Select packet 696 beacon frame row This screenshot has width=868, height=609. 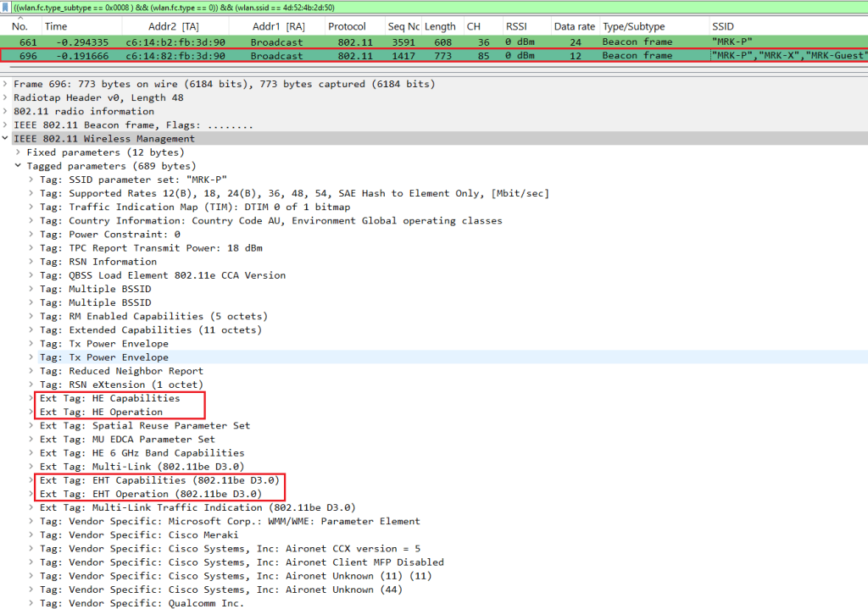tap(339, 55)
